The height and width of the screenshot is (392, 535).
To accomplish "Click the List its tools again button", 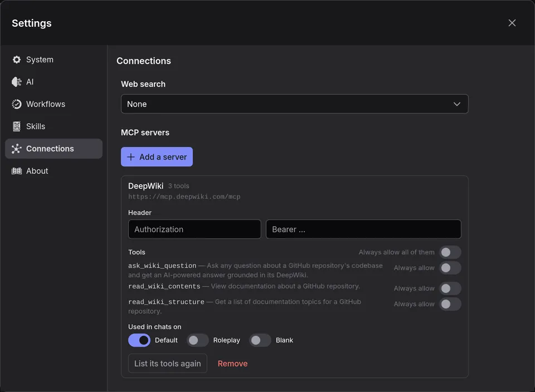I will pos(168,364).
